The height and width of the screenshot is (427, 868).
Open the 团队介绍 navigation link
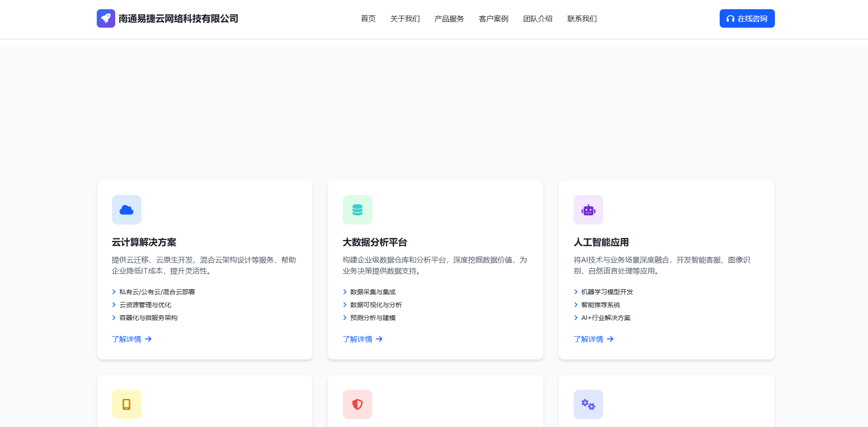537,19
